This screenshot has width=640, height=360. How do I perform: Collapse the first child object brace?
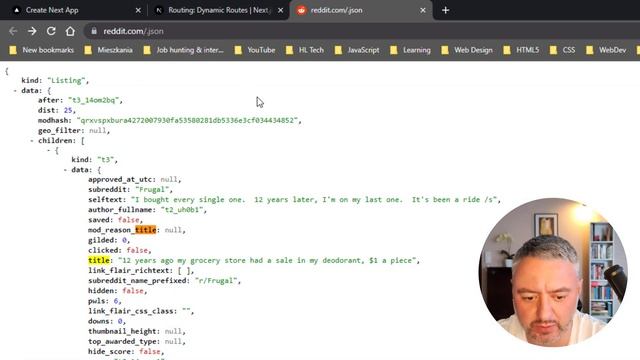coord(49,151)
